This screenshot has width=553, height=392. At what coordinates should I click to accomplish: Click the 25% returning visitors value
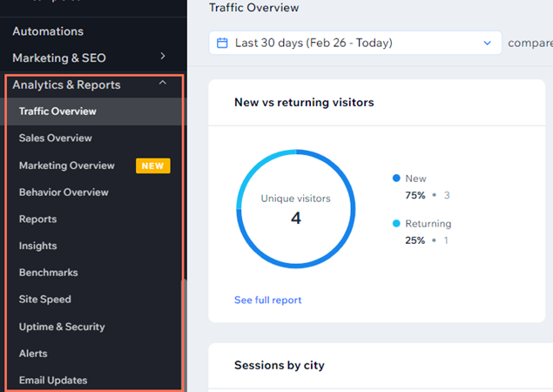pyautogui.click(x=415, y=240)
